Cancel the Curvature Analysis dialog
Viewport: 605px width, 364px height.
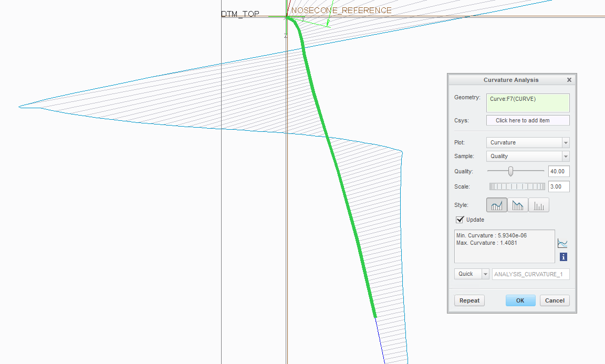[555, 300]
